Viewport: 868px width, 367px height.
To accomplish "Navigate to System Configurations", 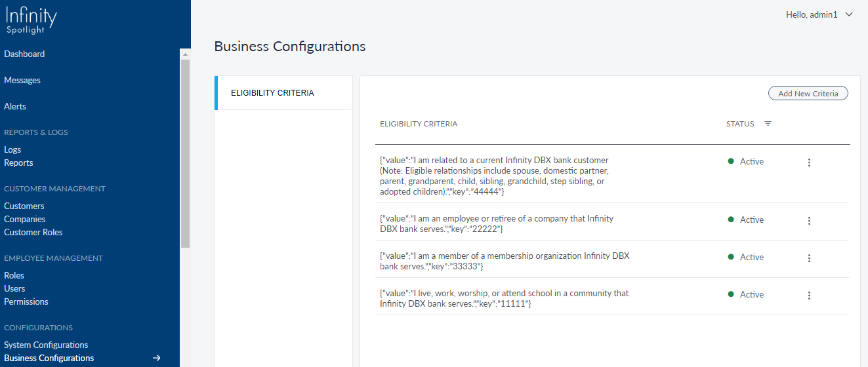I will (x=46, y=345).
